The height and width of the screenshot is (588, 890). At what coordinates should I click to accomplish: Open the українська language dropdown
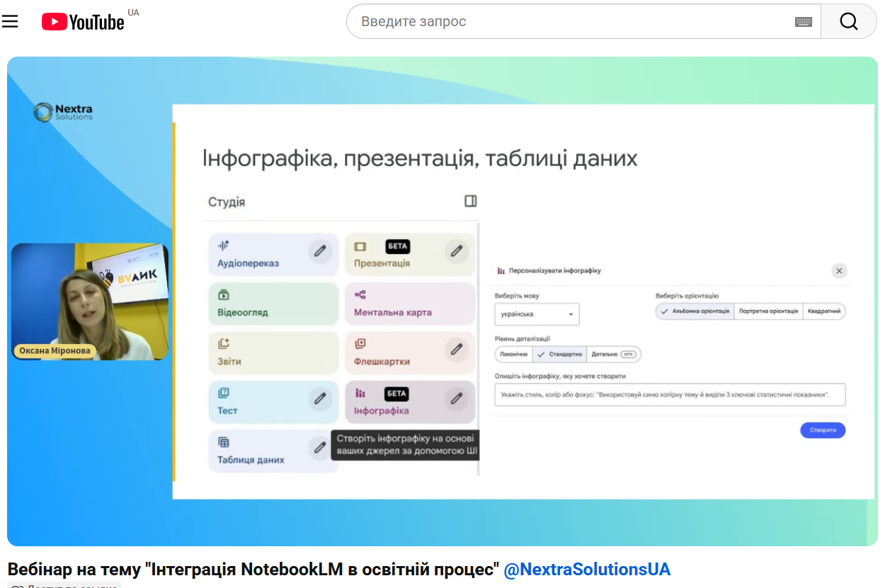(537, 314)
